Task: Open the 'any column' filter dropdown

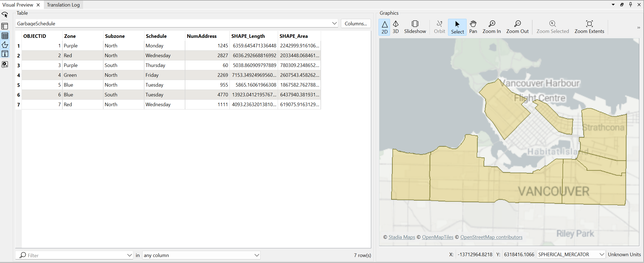Action: click(256, 255)
